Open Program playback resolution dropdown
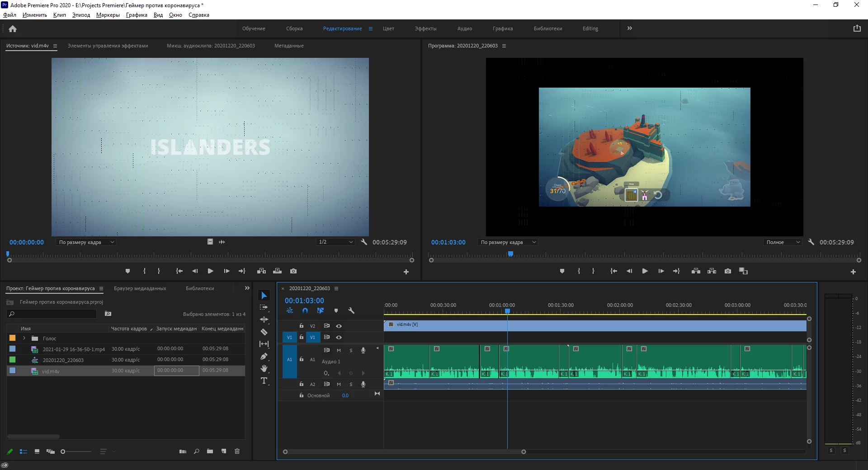 783,242
